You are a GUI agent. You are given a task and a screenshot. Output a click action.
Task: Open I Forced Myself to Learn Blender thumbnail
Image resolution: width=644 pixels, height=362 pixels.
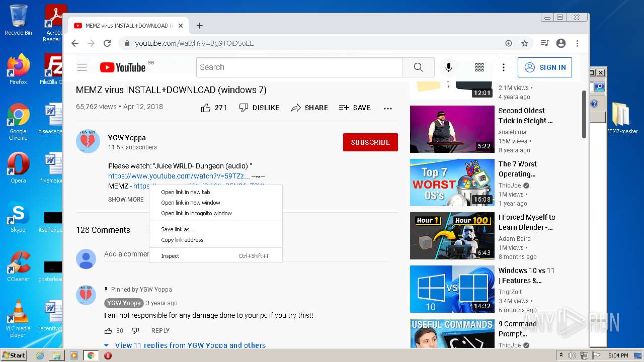(x=452, y=236)
